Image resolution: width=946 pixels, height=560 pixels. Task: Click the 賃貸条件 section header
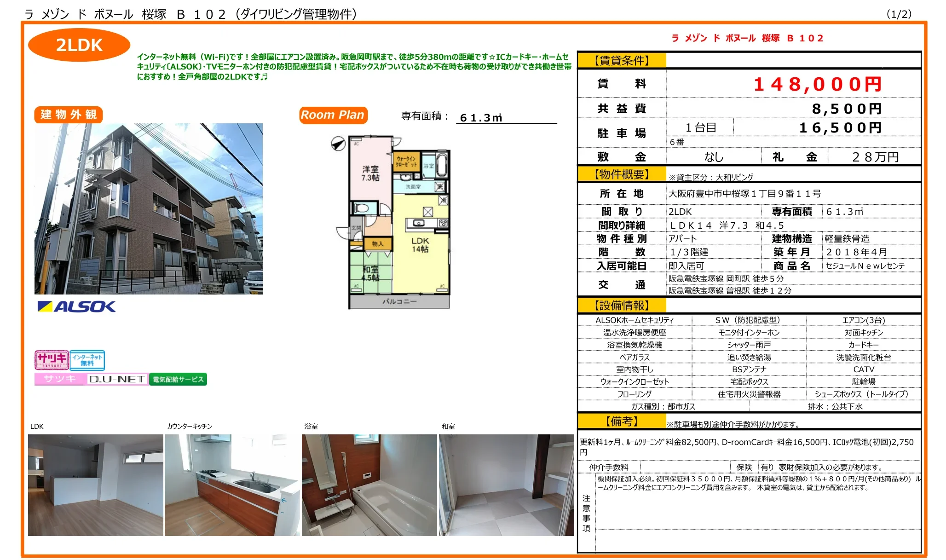[622, 60]
